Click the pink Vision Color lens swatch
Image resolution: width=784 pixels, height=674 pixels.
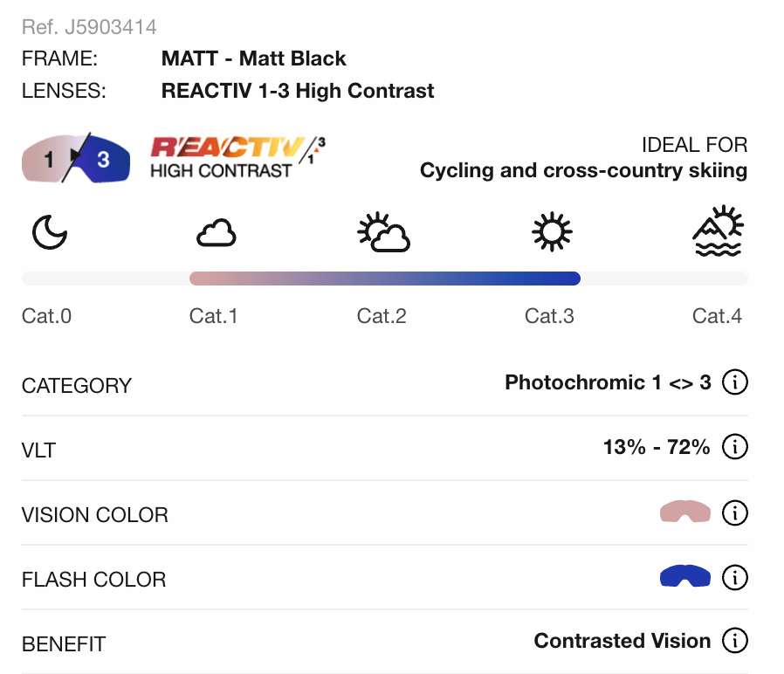pyautogui.click(x=685, y=512)
